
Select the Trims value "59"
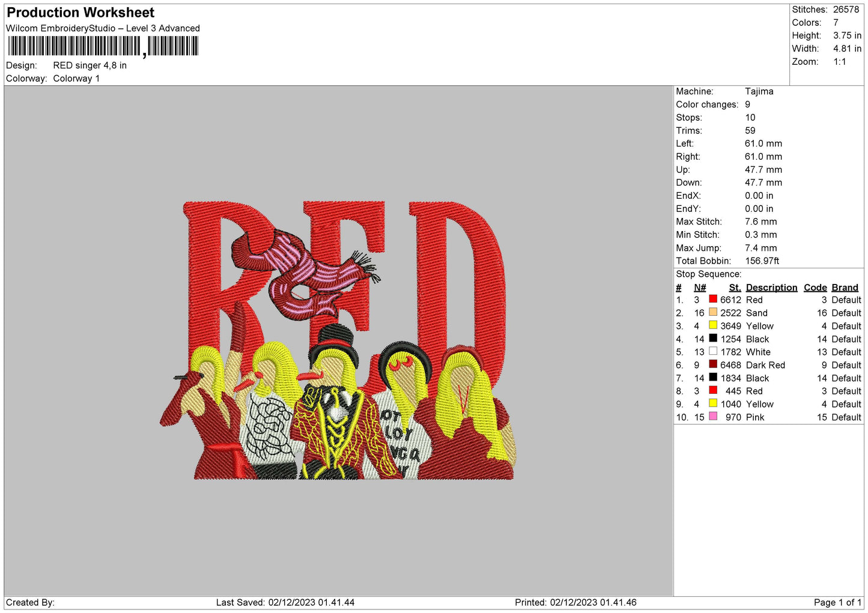[x=750, y=131]
